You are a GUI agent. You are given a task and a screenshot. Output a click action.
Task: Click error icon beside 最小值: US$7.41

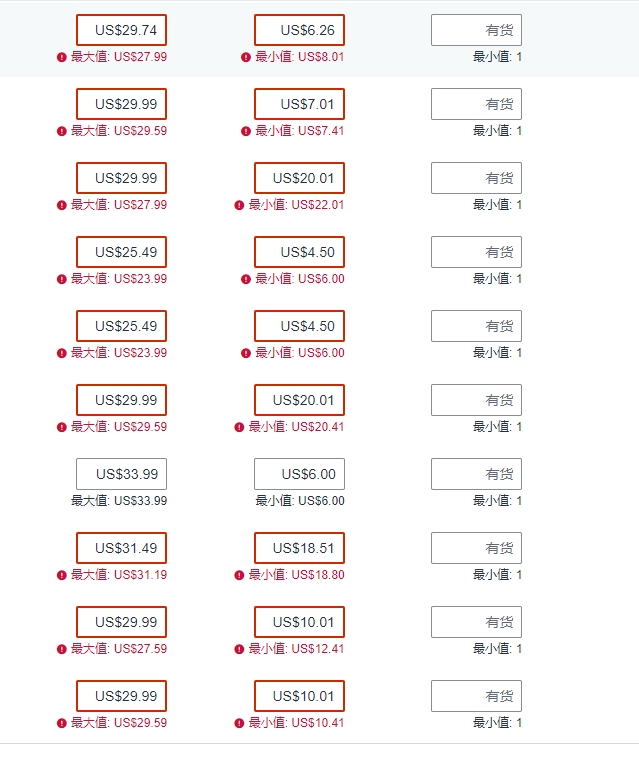[246, 131]
